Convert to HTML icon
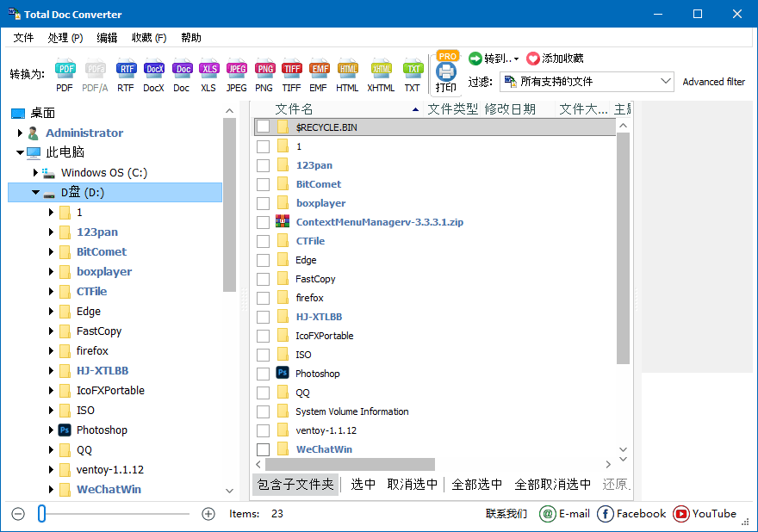 point(348,69)
